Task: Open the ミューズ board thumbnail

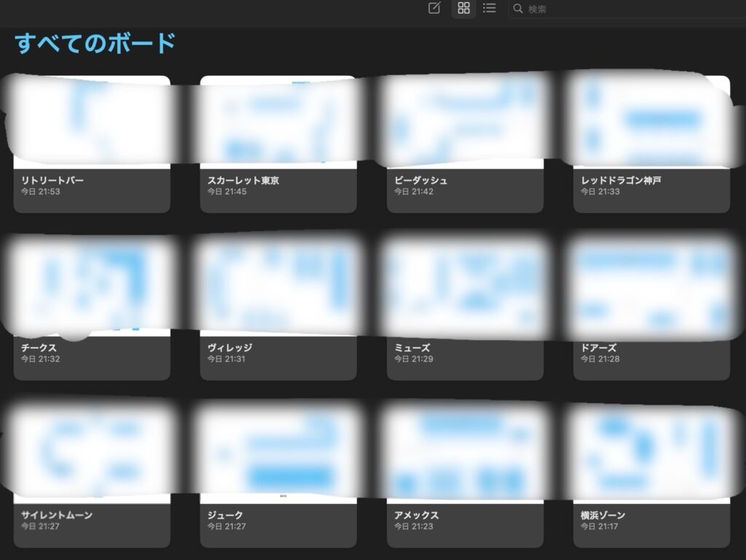Action: [465, 286]
